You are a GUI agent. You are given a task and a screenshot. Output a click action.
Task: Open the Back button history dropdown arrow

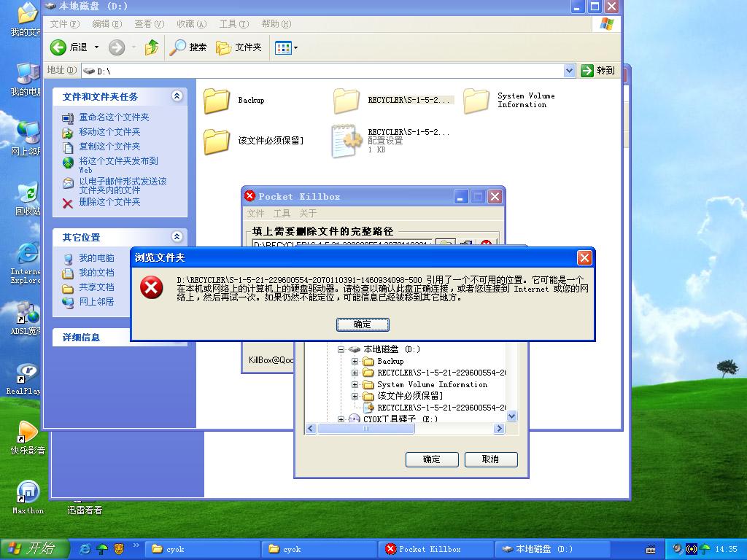[x=97, y=47]
